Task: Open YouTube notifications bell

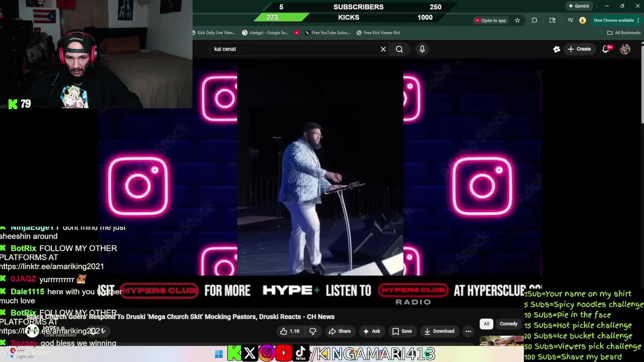Action: point(606,49)
